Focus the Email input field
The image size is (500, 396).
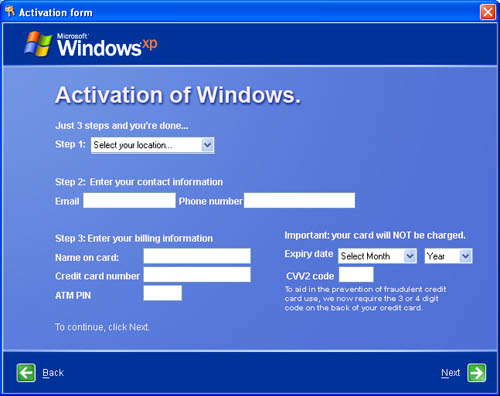129,200
